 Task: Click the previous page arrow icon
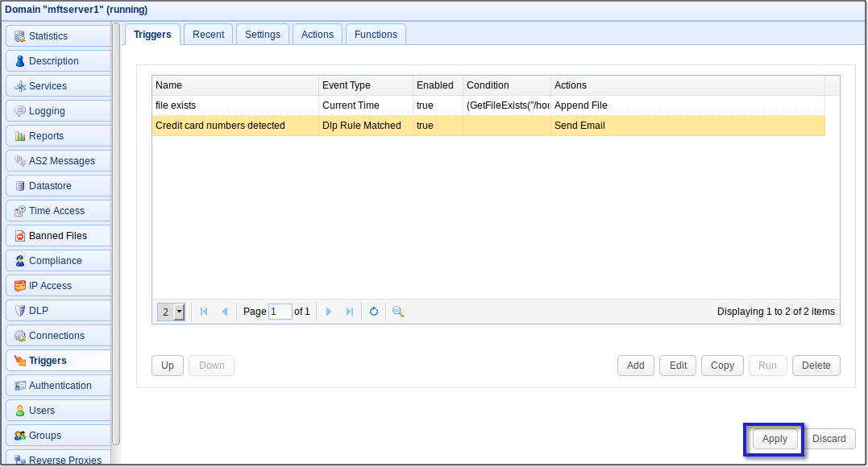click(x=225, y=312)
